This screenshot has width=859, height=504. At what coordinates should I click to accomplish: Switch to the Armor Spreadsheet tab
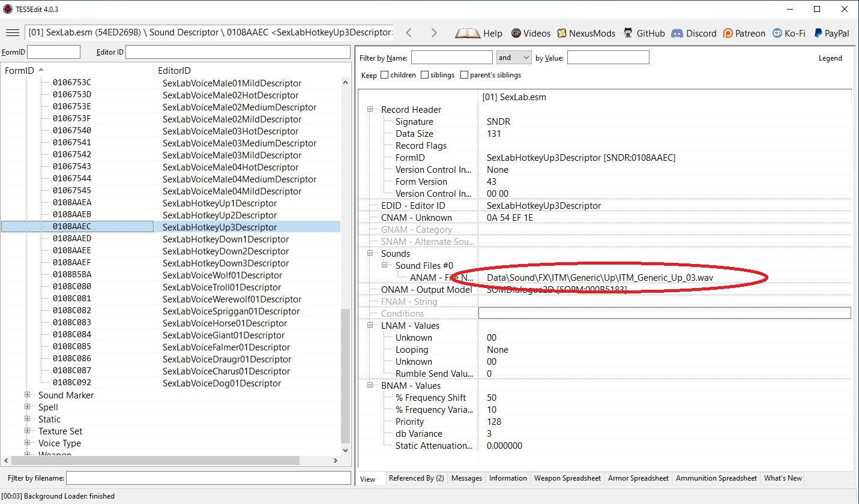point(638,478)
